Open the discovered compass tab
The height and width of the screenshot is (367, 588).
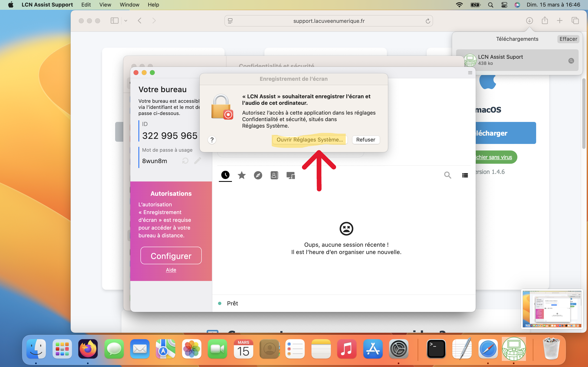click(x=258, y=175)
